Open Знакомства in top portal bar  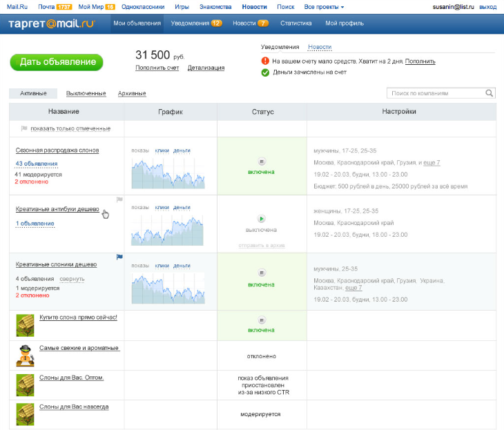(215, 7)
